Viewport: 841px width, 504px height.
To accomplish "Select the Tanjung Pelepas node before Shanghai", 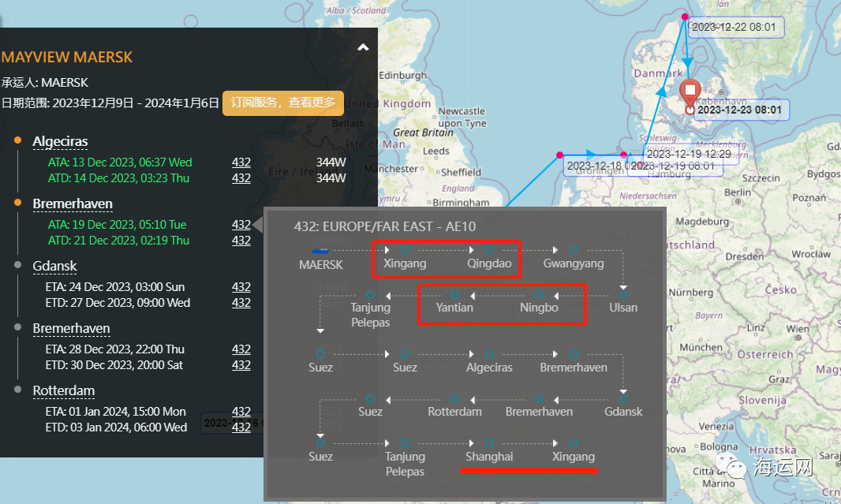I will pyautogui.click(x=405, y=443).
